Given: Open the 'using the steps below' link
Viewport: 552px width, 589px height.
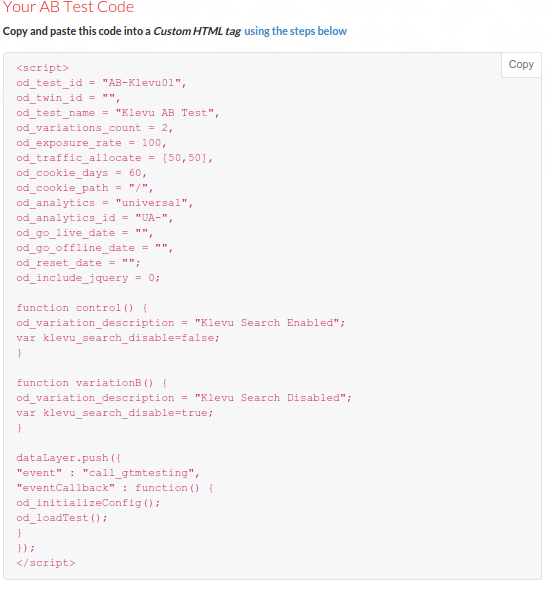Looking at the screenshot, I should 295,31.
